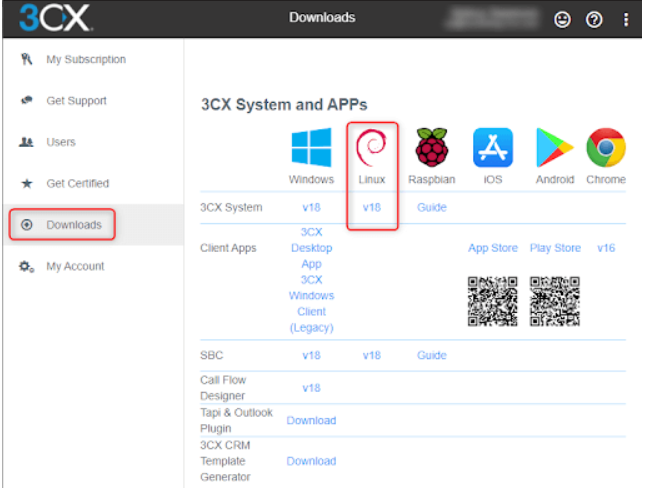Click the Android Play Store icon

pos(555,147)
